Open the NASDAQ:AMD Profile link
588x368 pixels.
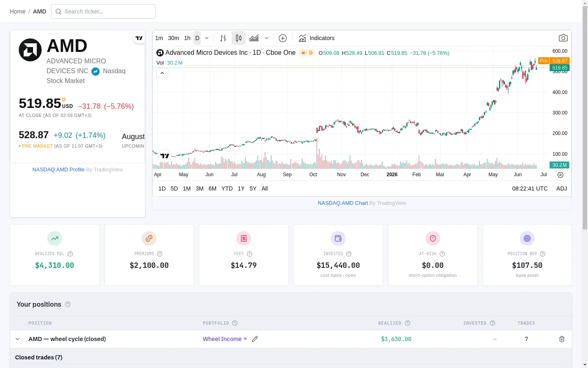pos(58,170)
